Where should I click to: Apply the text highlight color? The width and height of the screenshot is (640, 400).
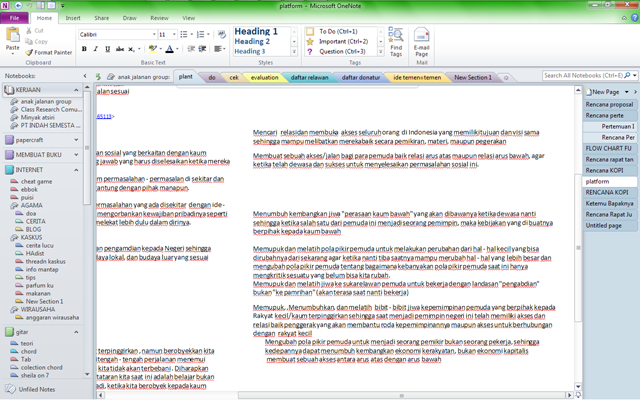[x=153, y=49]
